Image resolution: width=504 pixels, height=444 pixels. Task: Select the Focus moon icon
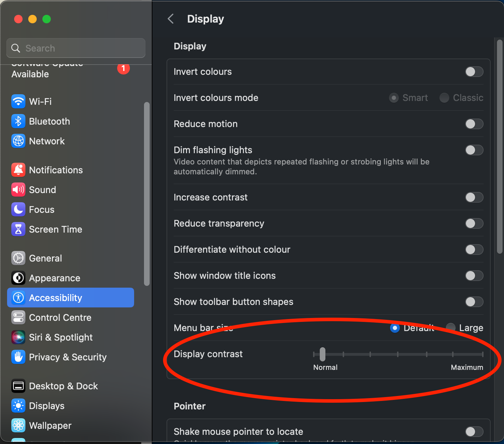[18, 210]
